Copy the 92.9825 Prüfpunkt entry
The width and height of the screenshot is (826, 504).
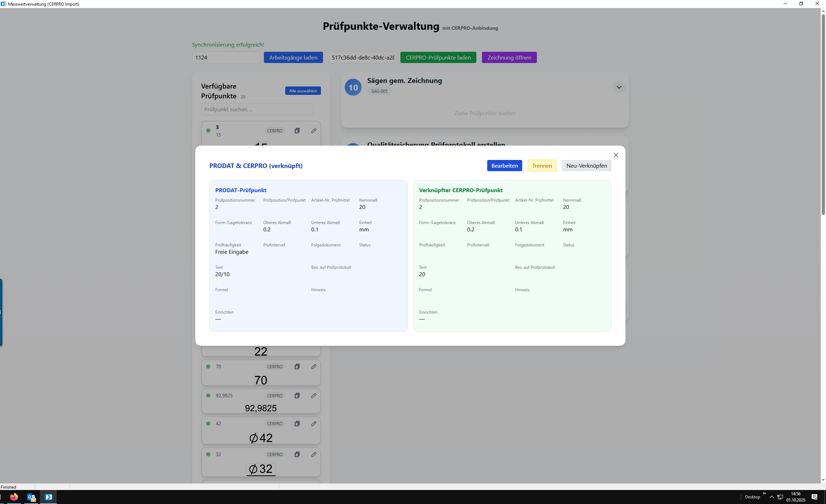point(297,395)
